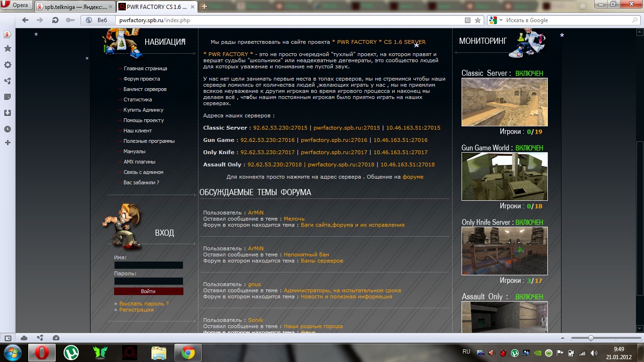Expand the Google search engine dropdown
This screenshot has height=362, width=644.
tap(501, 20)
